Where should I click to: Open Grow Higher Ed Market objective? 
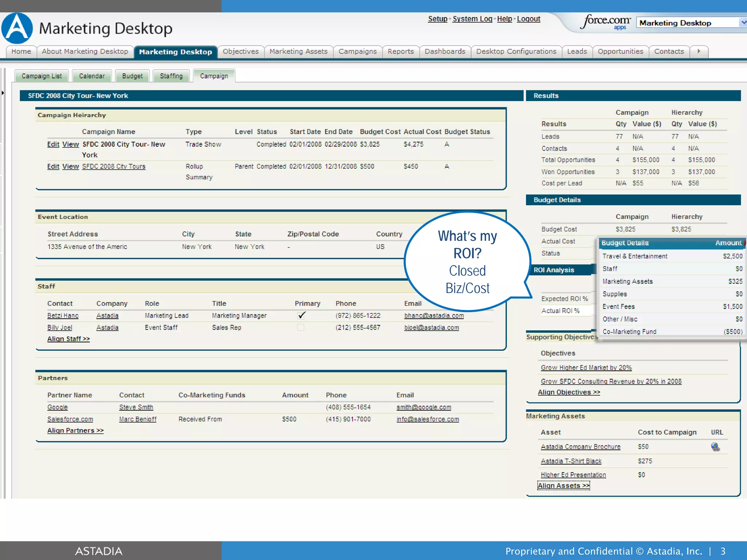[586, 367]
